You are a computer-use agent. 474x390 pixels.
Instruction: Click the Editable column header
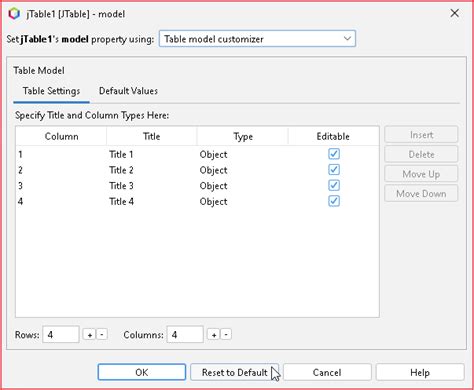(x=333, y=136)
